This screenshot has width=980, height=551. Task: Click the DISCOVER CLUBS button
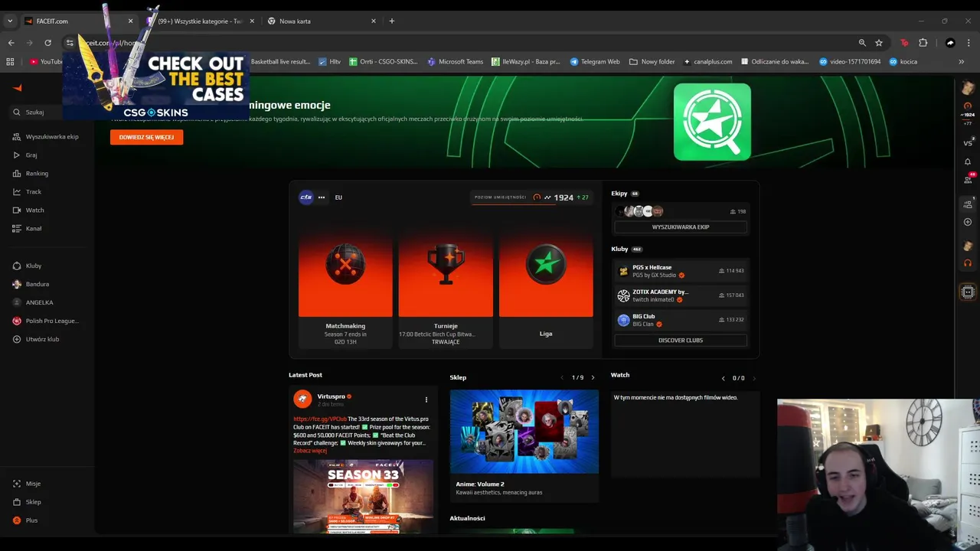tap(681, 340)
